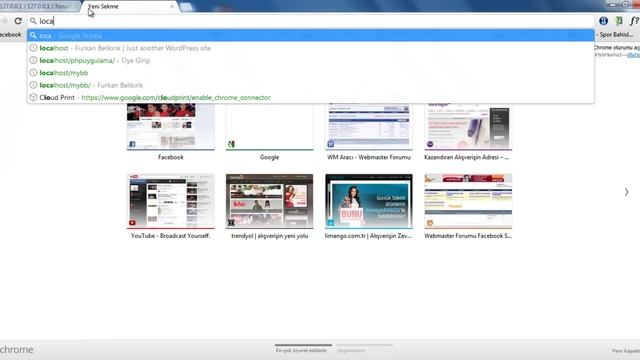Open the Facebook bookmark in bookmarks bar
Screen dimensions: 640x360
[11, 35]
